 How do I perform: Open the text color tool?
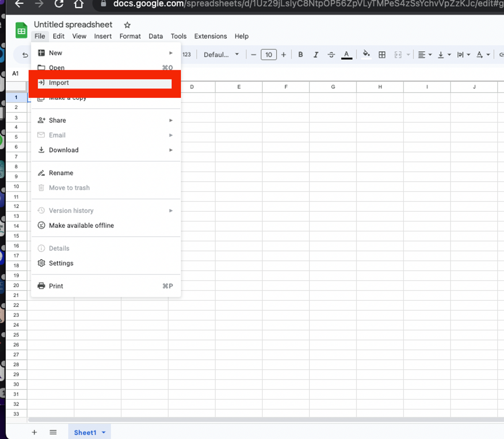pyautogui.click(x=347, y=55)
